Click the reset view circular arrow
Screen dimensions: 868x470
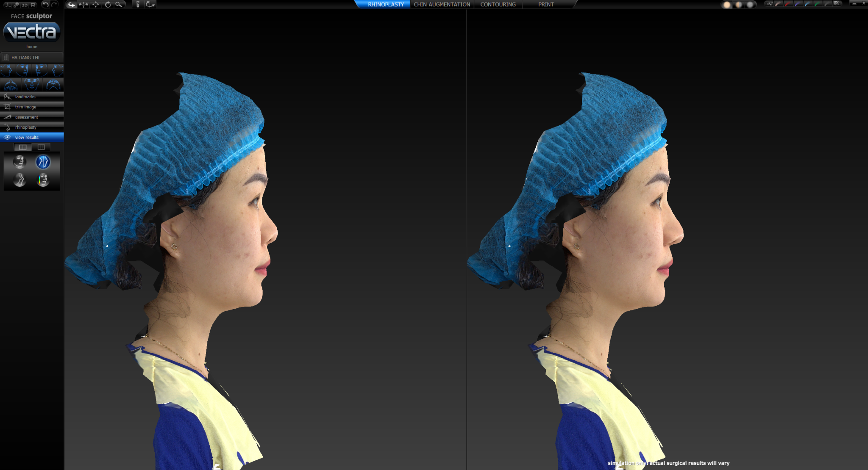coord(108,5)
